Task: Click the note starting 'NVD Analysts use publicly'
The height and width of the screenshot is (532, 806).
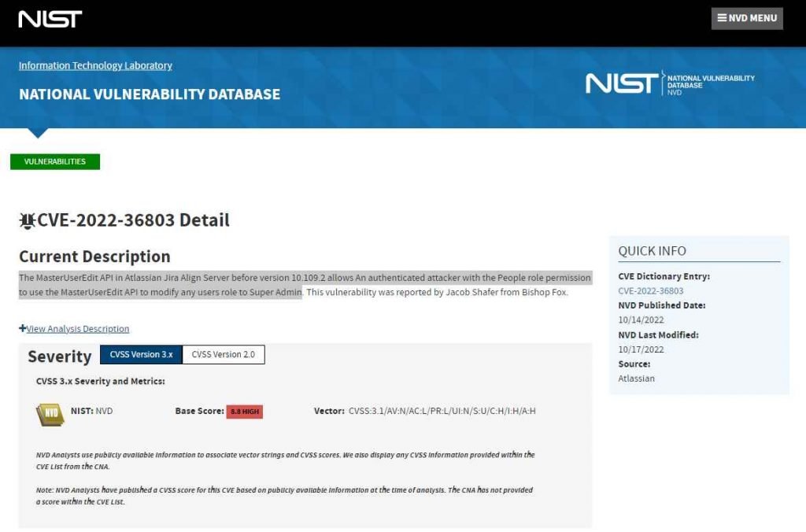Action: coord(285,460)
